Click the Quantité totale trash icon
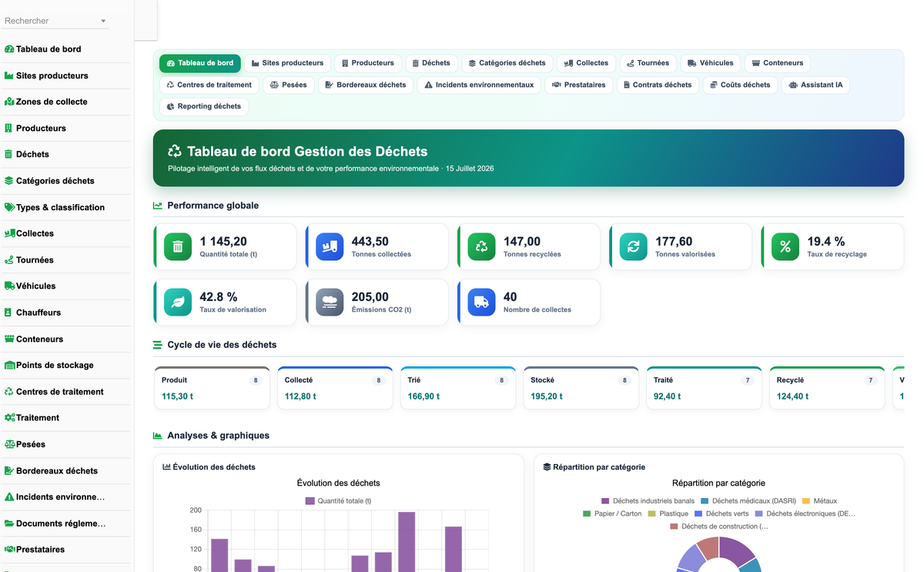Viewport: 924px width, 572px height. click(178, 246)
